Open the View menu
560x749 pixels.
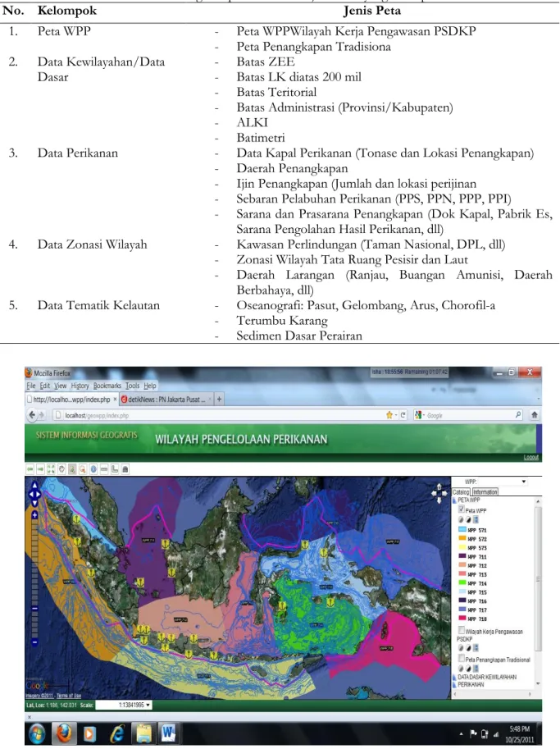coord(60,386)
